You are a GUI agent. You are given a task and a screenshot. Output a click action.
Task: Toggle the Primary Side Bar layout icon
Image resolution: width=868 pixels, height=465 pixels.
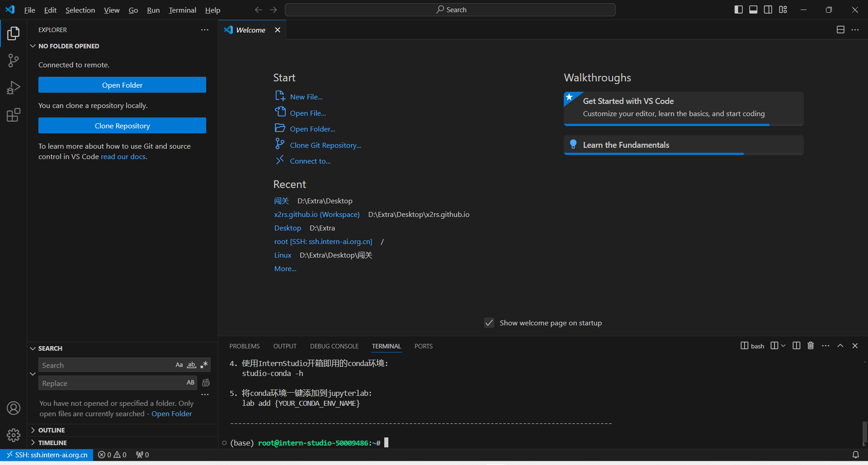tap(739, 9)
